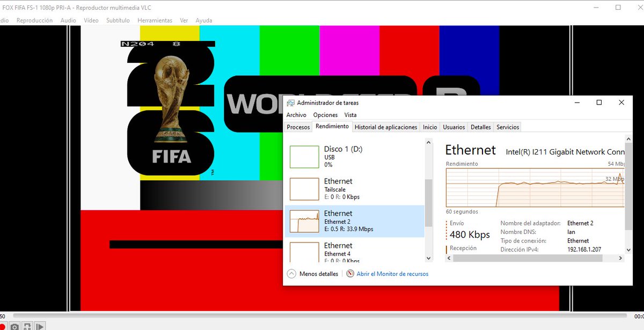Select Disco 1 (D:) USB entry
The image size is (644, 330).
point(354,157)
